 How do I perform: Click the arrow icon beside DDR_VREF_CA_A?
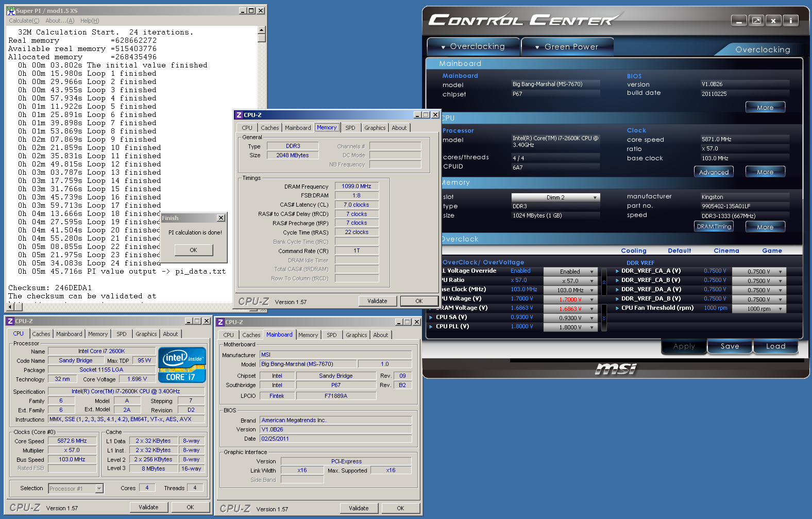click(x=617, y=271)
